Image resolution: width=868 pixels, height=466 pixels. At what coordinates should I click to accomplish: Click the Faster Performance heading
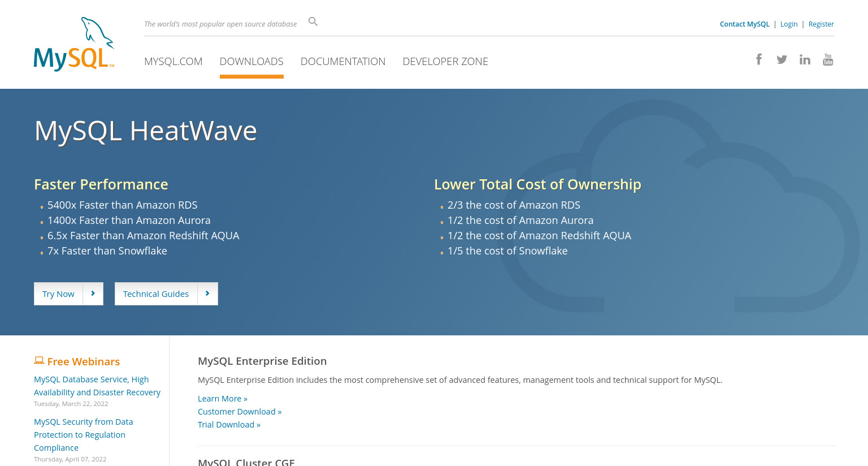pyautogui.click(x=101, y=184)
